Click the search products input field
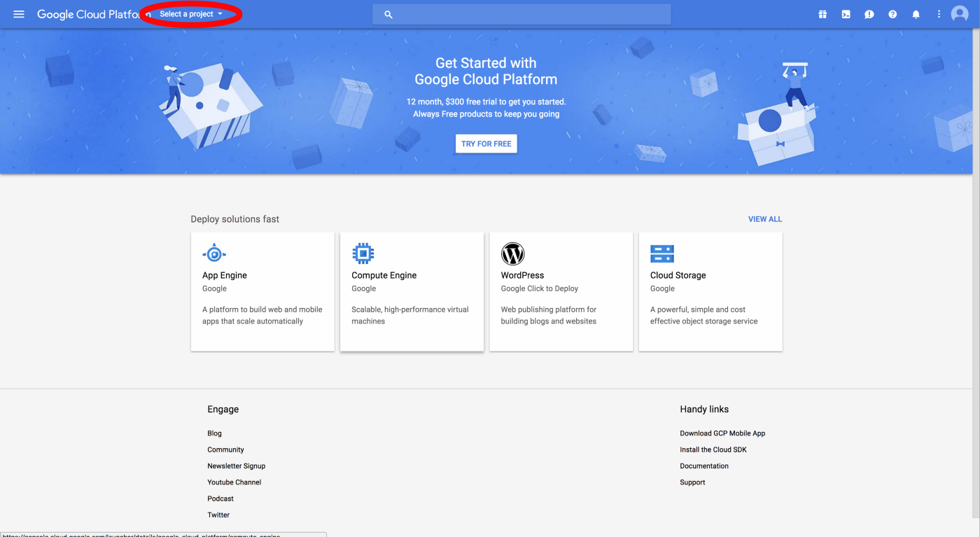The height and width of the screenshot is (537, 980). (x=521, y=14)
